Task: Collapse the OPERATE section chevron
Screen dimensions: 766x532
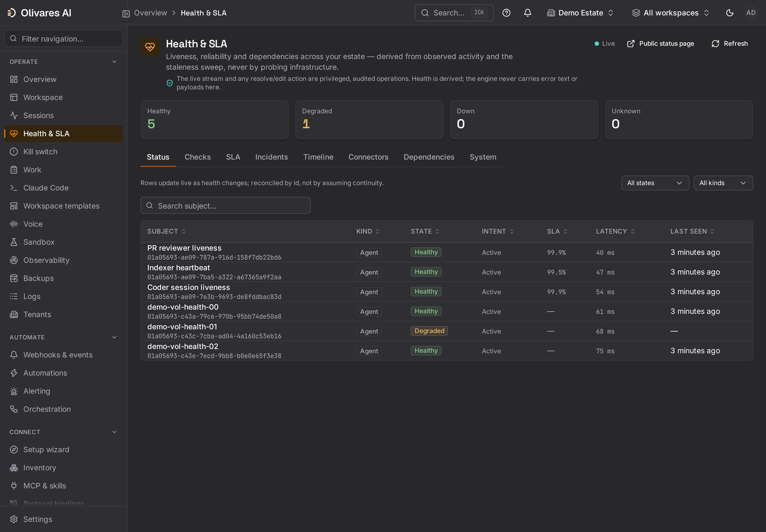Action: click(x=114, y=62)
